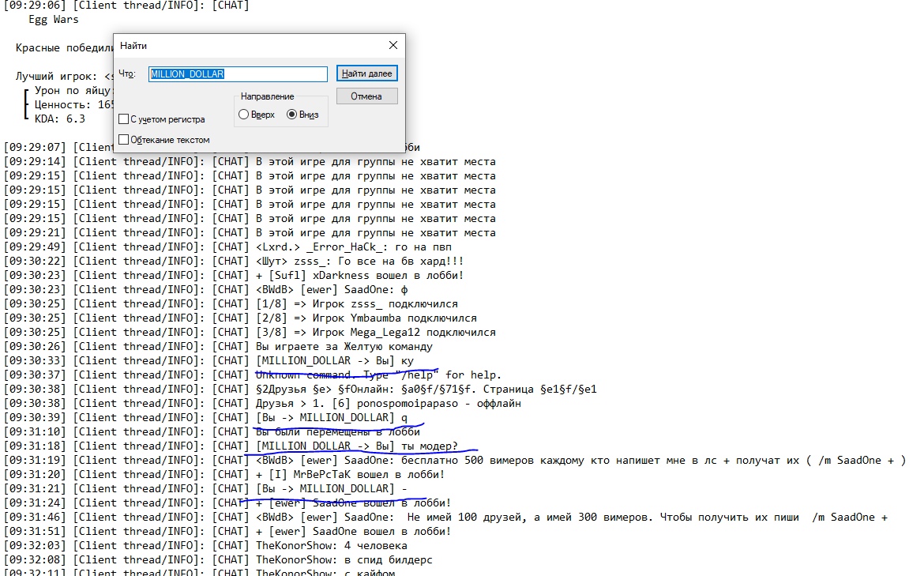
Task: Click the "Вы играете за Желтую команду" line
Action: (x=344, y=346)
